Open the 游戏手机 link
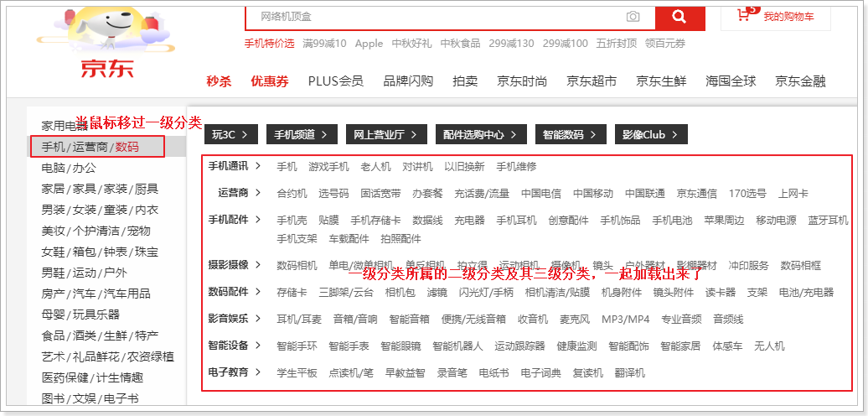The width and height of the screenshot is (868, 416). (x=328, y=167)
